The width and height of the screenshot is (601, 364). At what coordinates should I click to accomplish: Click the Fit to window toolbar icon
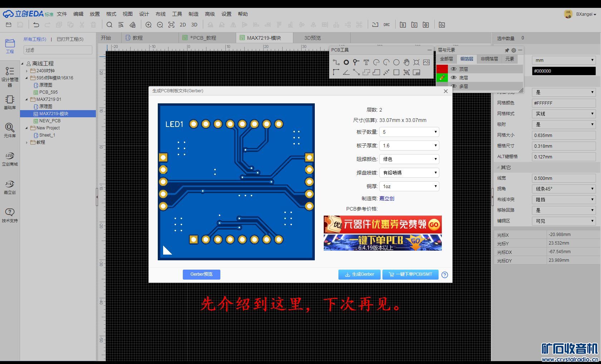coord(171,25)
